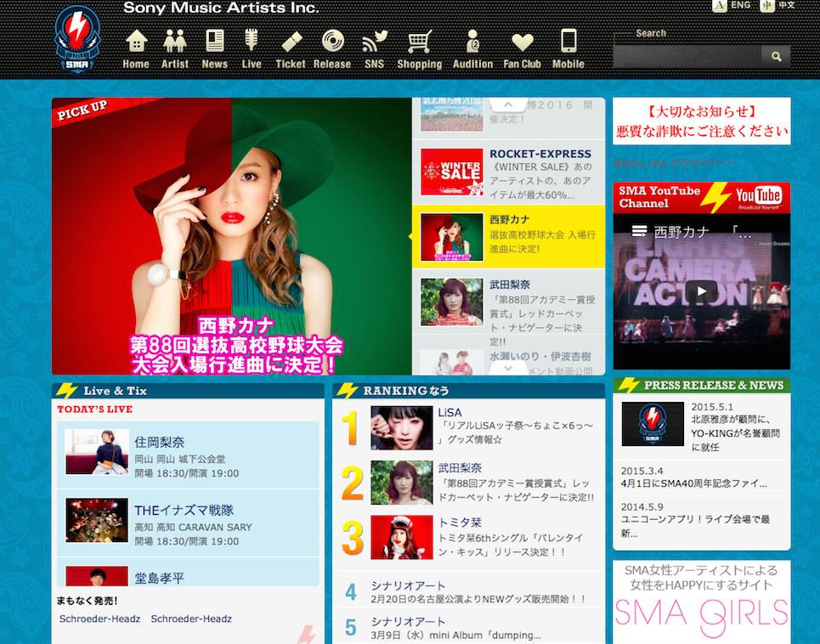Open the Ticket icon in navigation
The width and height of the screenshot is (820, 644).
(x=291, y=42)
